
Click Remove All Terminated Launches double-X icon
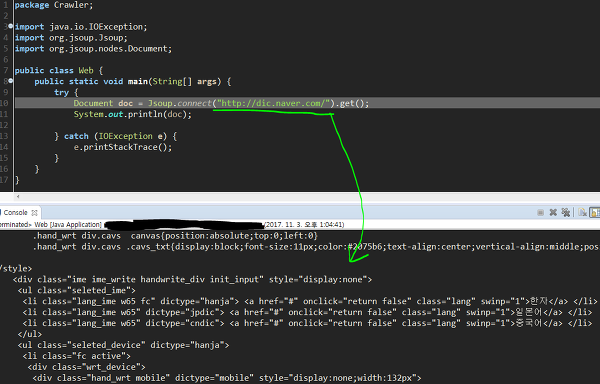tap(566, 212)
